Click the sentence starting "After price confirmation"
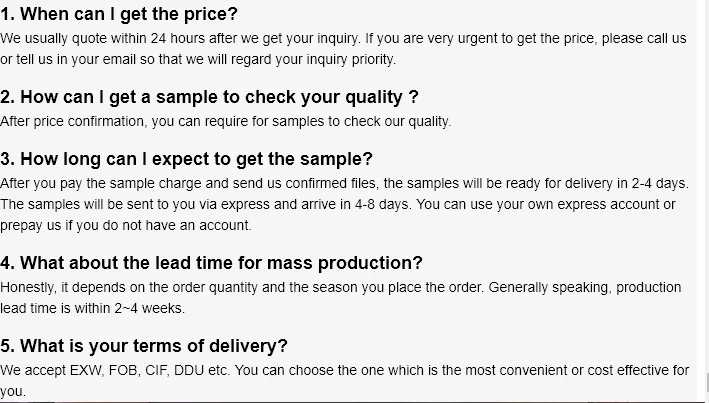Screen dimensions: 709x403 point(225,121)
